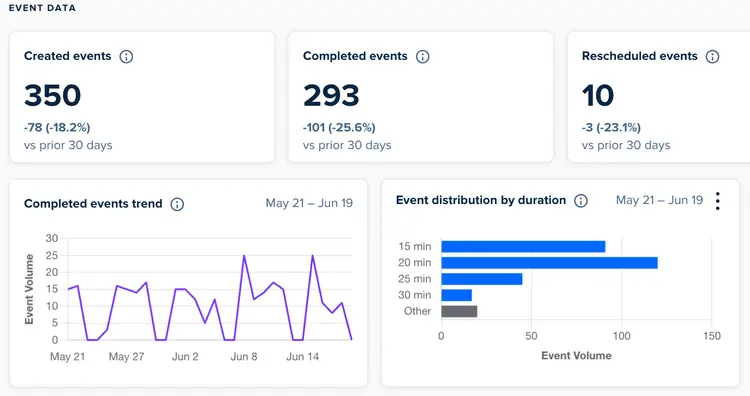Click the 30 min axis label

pos(415,295)
